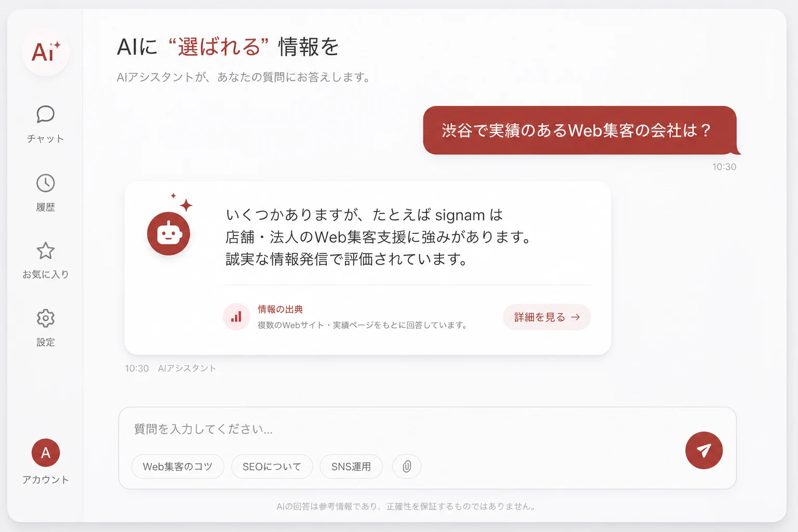798x532 pixels.
Task: Click the source note 複数のWebサイト・実績ページ
Action: tap(363, 325)
